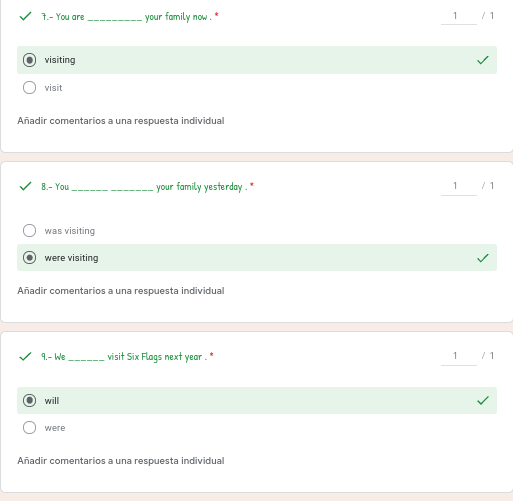513x501 pixels.
Task: Click the green checkmark beside question 9 title
Action: tap(25, 356)
